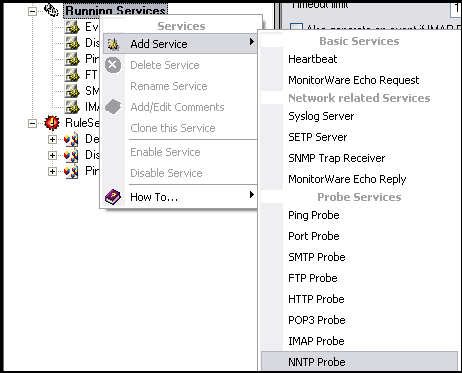Click the Add/Edit Comments tag icon
462x373 pixels.
[x=113, y=107]
